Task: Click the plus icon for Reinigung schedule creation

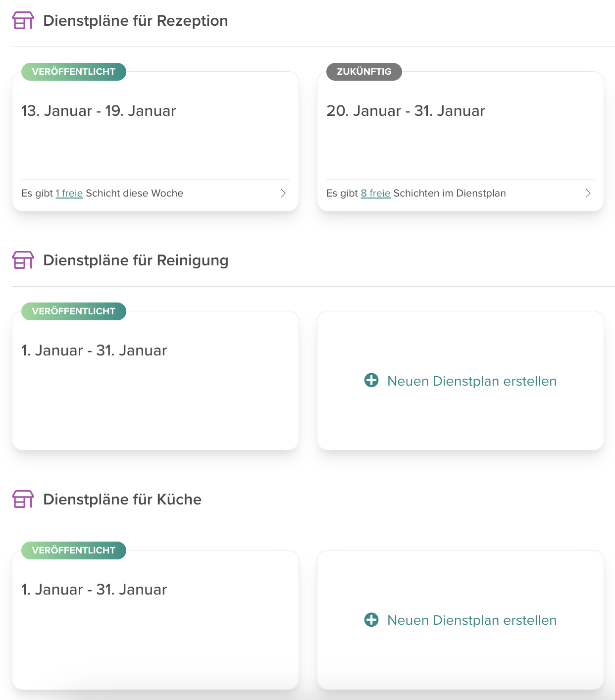Action: point(371,380)
